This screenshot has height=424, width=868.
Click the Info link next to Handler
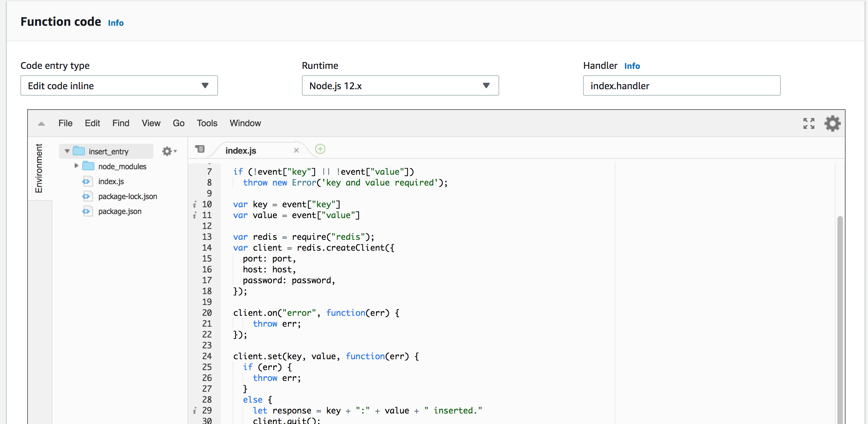click(632, 66)
